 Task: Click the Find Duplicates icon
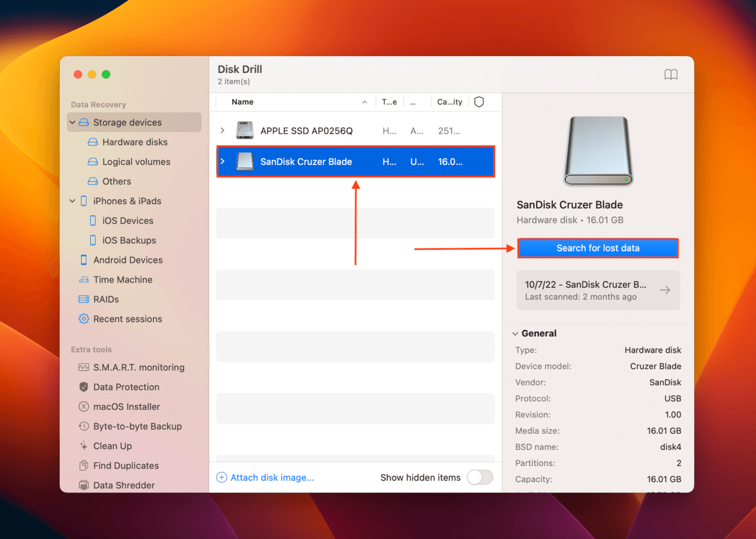[84, 465]
